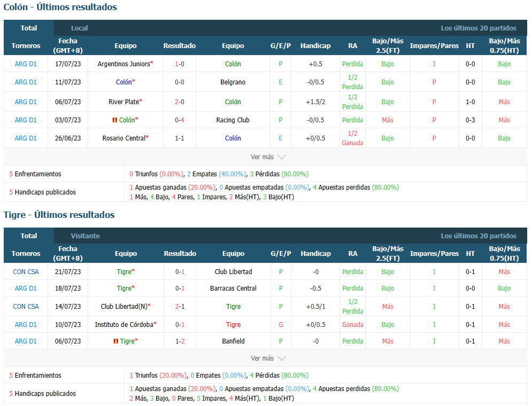Open ARG D1 link for 26/06/23 match
532x406 pixels.
[26, 138]
